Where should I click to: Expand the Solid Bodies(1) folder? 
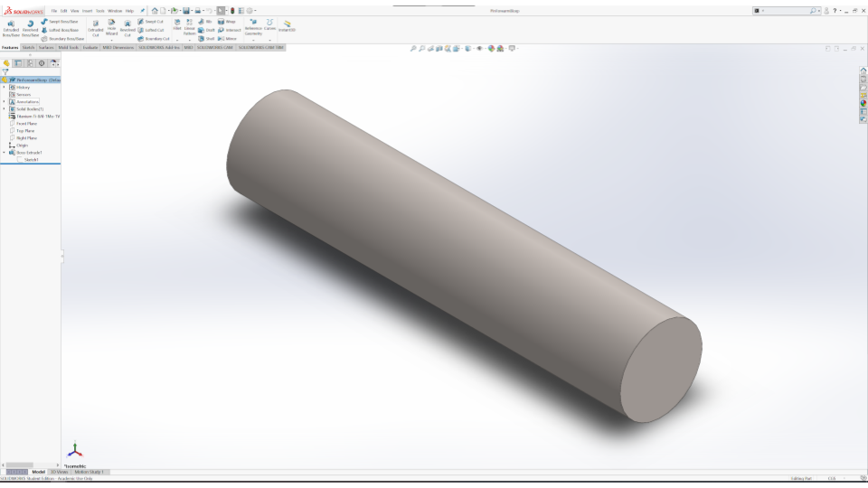(x=4, y=108)
